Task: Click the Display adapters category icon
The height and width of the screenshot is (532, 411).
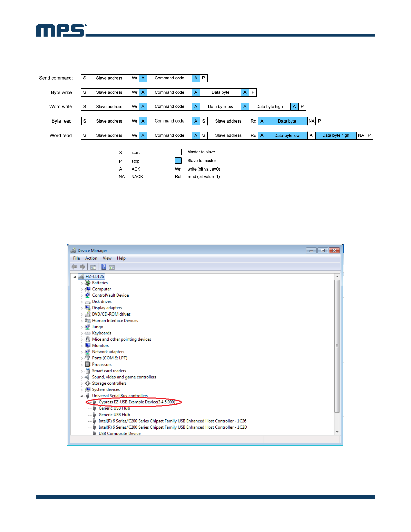Action: [88, 308]
